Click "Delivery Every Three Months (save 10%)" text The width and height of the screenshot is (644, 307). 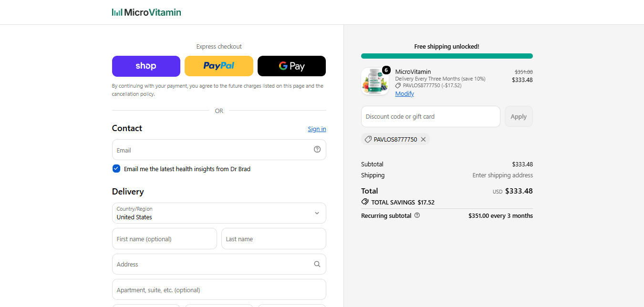pos(440,79)
